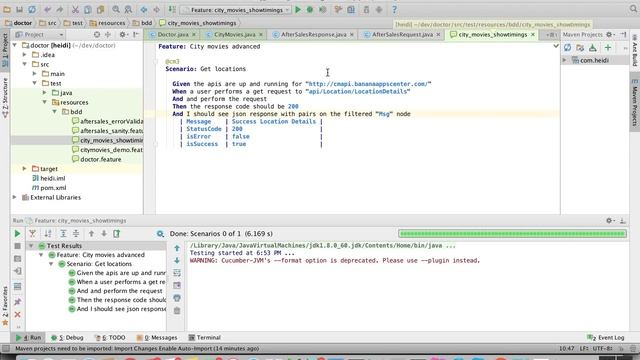
Task: Click the pin tab icon in Run panel
Action: (17, 302)
